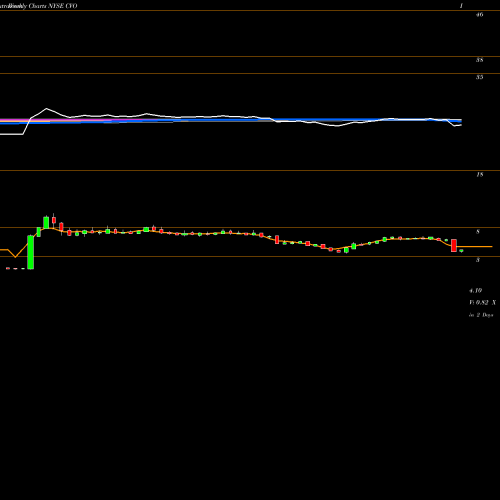Click the price axis label 35
Image resolution: width=500 pixels, height=500 pixels.
[x=479, y=77]
